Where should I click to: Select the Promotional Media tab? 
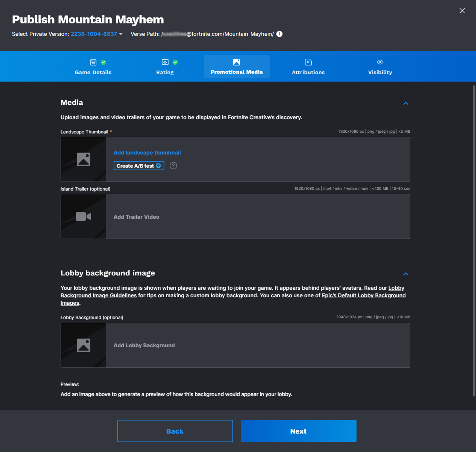click(x=236, y=66)
